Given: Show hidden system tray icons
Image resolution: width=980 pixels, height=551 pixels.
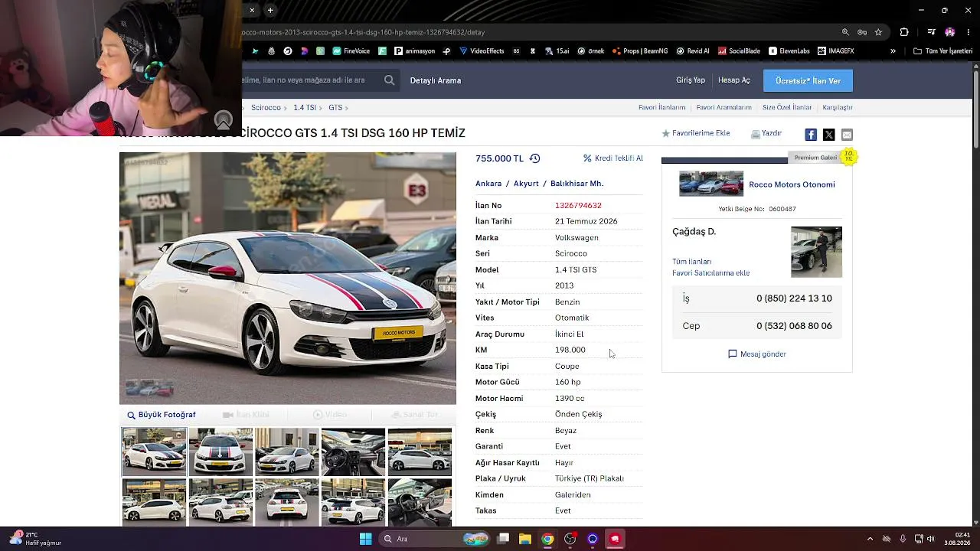Looking at the screenshot, I should point(870,539).
